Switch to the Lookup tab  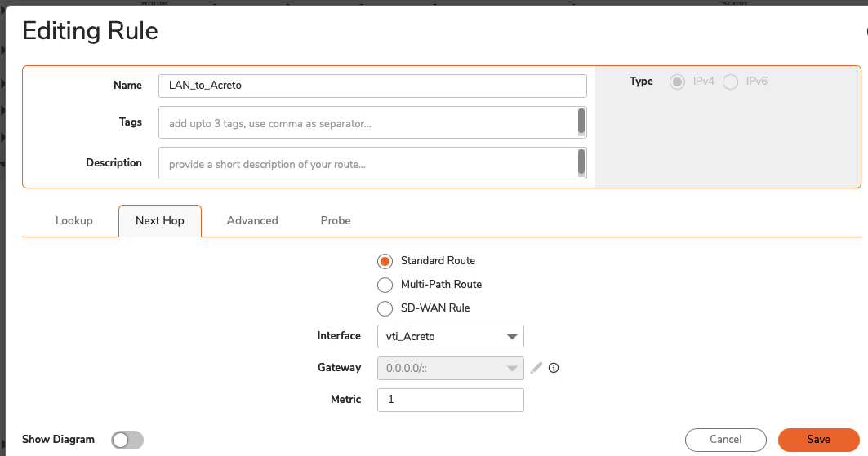[x=74, y=220]
